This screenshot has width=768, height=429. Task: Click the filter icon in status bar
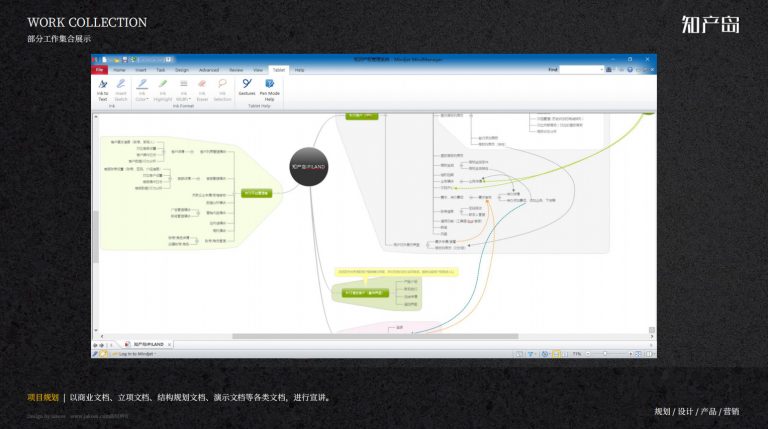click(530, 354)
